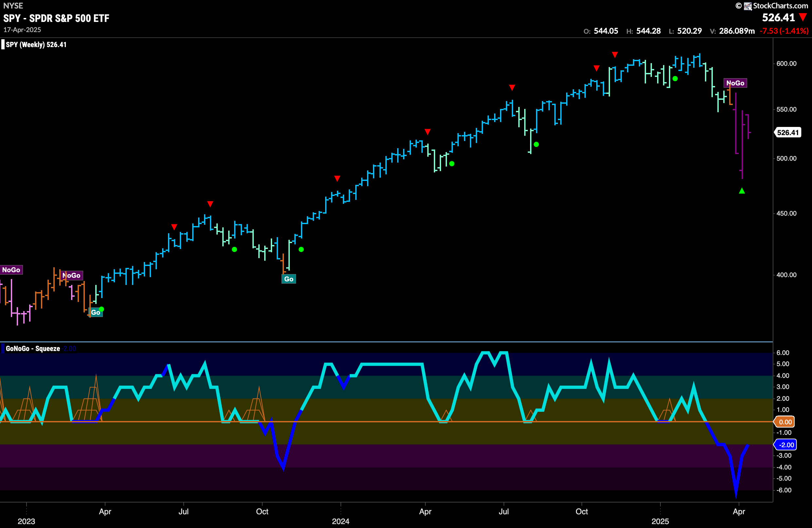This screenshot has height=528, width=812.
Task: Click the 526.41 price tag on the axis
Action: pyautogui.click(x=788, y=132)
